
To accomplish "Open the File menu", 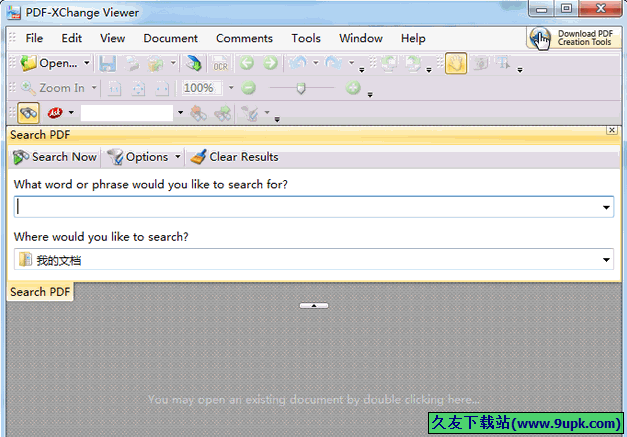I will coord(34,38).
